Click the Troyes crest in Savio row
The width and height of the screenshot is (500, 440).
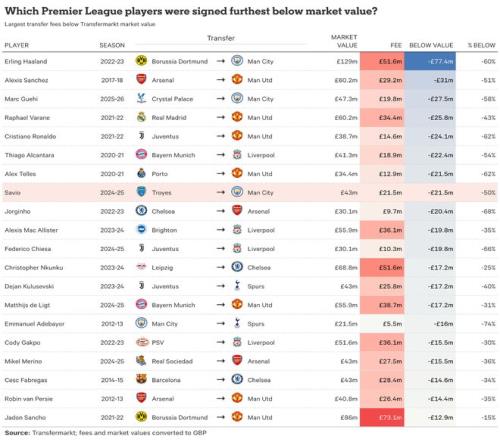141,192
